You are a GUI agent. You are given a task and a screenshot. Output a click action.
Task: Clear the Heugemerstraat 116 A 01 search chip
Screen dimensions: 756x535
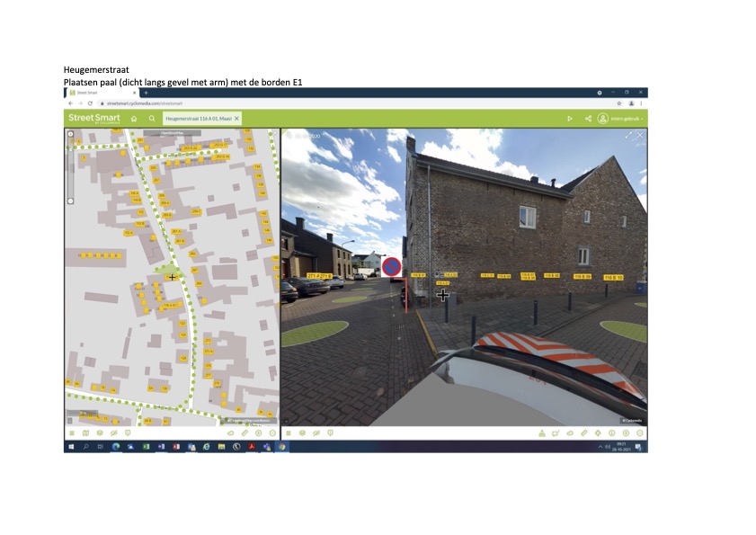click(237, 118)
